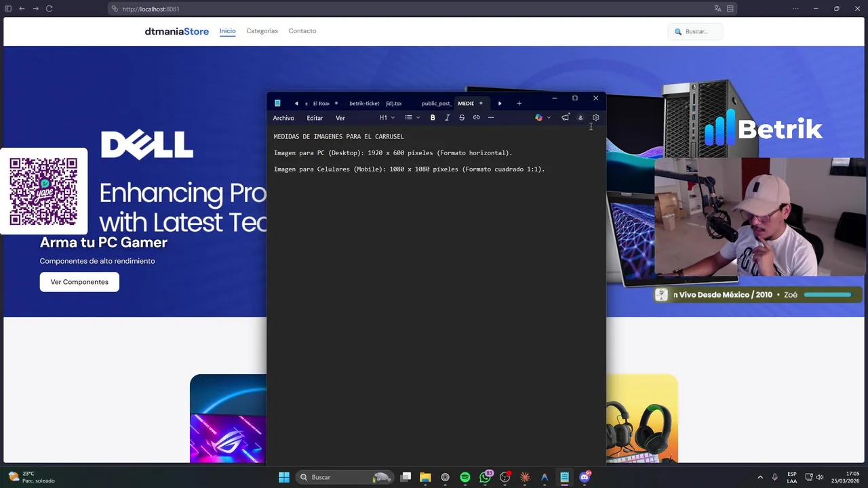Toggle the browser sidebar panel icon
Viewport: 868px width, 488px height.
point(8,9)
